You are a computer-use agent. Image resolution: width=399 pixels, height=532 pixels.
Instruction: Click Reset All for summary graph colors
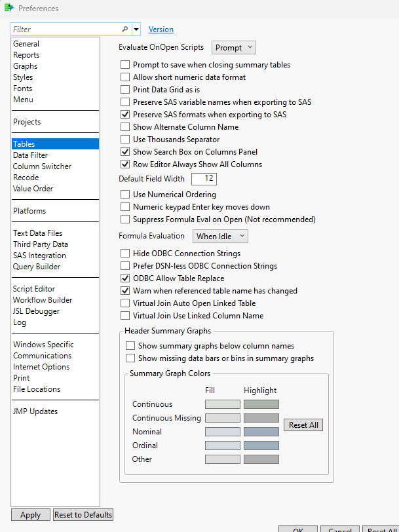coord(304,425)
